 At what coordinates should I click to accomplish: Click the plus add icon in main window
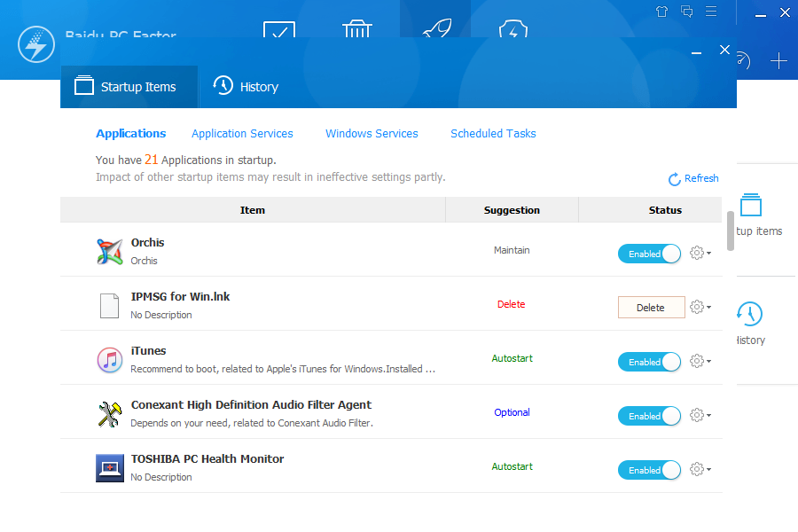[778, 61]
